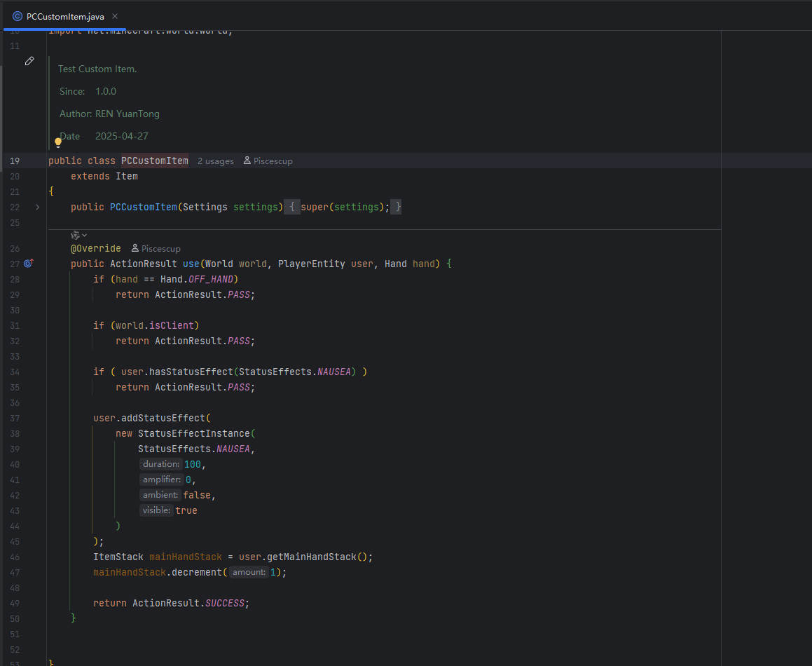The height and width of the screenshot is (666, 812).
Task: Click the overriding method gutter icon on line 27
Action: (x=29, y=264)
